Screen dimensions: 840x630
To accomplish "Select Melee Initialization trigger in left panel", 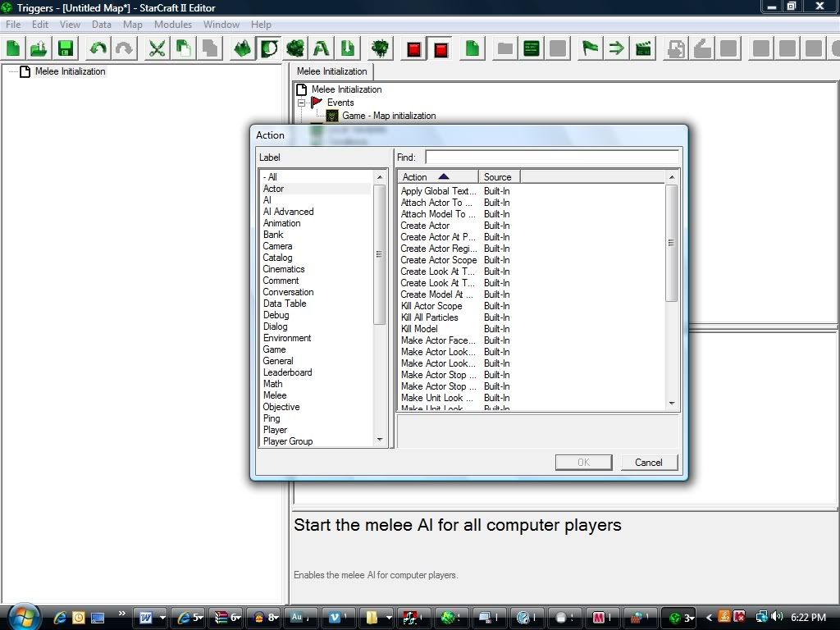I will pyautogui.click(x=71, y=71).
